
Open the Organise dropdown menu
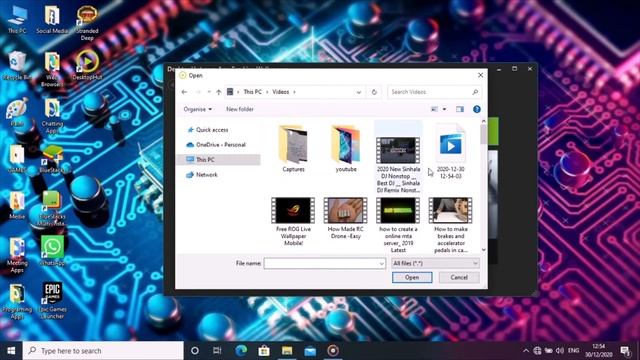pos(198,109)
